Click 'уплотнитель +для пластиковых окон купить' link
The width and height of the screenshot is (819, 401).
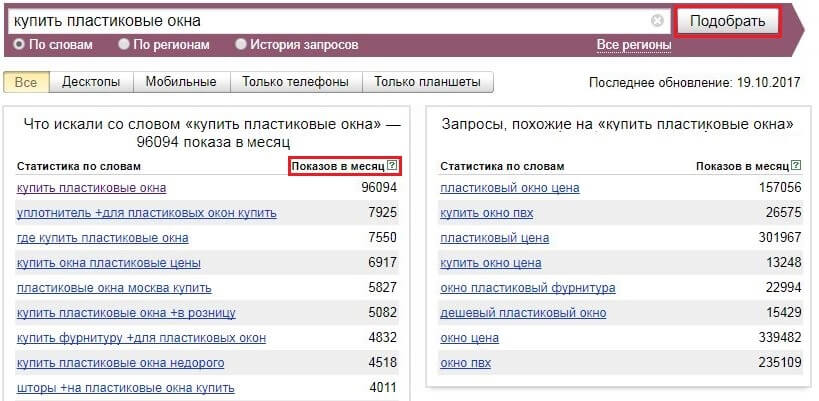[146, 213]
